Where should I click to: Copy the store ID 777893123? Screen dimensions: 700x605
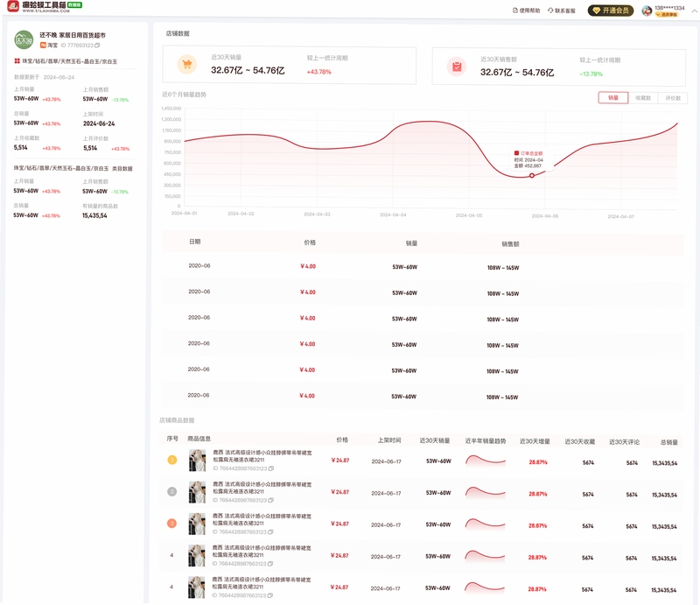[97, 46]
